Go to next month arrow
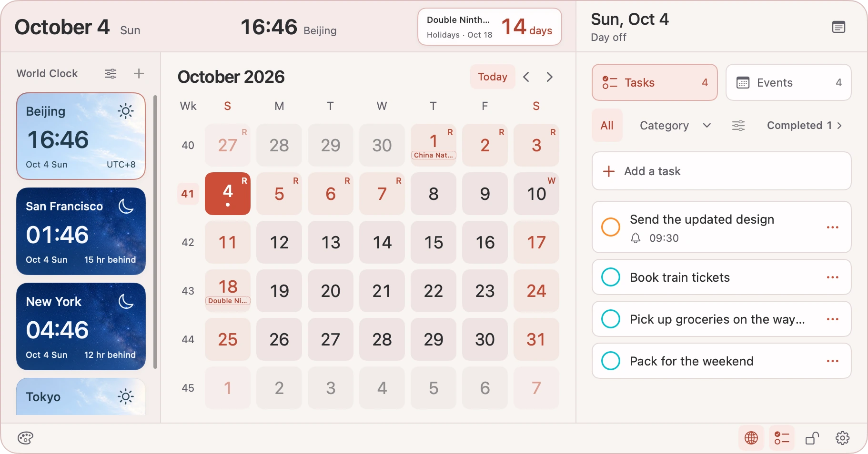 tap(550, 77)
